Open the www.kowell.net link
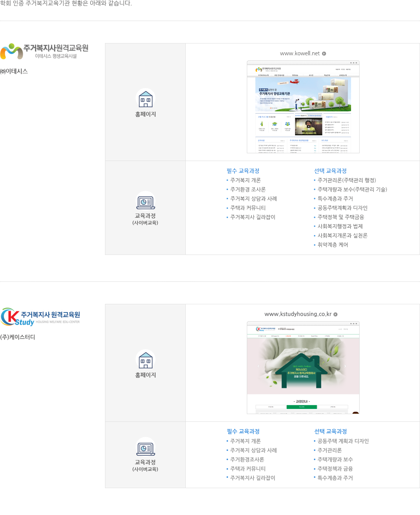The image size is (420, 515). [300, 53]
